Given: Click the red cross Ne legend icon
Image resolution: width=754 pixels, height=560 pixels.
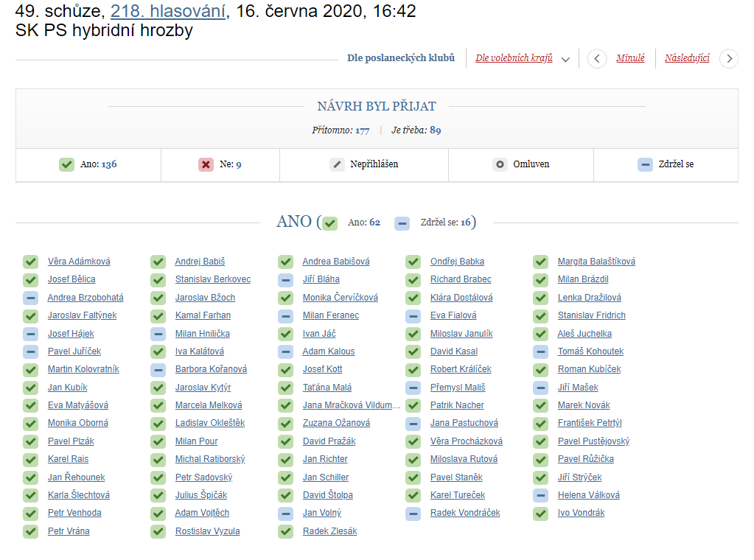Looking at the screenshot, I should point(206,164).
